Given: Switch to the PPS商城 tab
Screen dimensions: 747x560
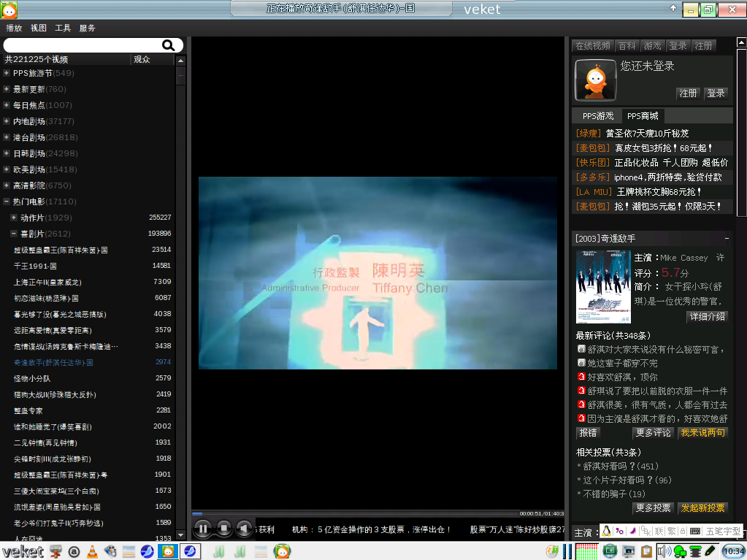Looking at the screenshot, I should click(x=643, y=115).
